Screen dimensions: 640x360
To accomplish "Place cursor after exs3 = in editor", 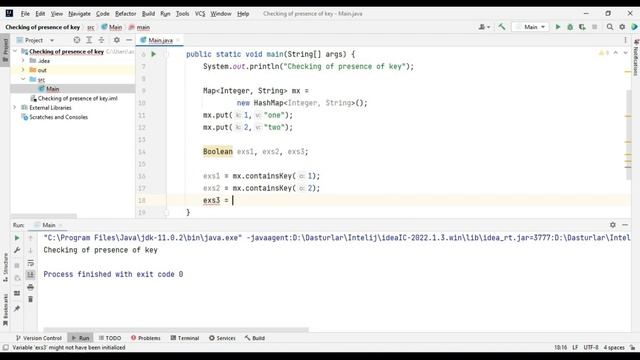I will click(233, 200).
